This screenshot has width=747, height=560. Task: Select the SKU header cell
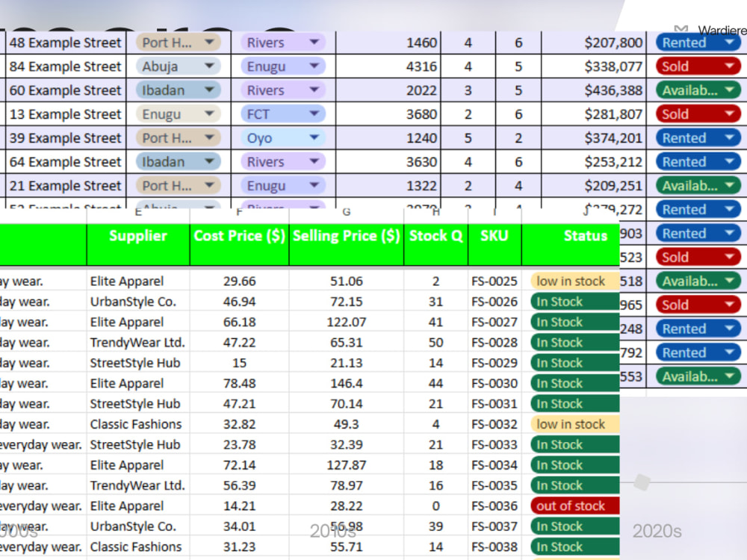(495, 244)
